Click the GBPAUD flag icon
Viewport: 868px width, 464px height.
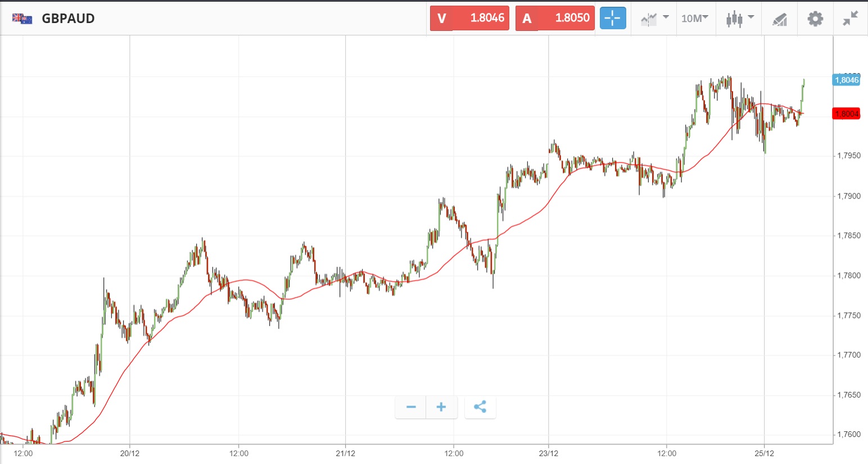coord(22,19)
